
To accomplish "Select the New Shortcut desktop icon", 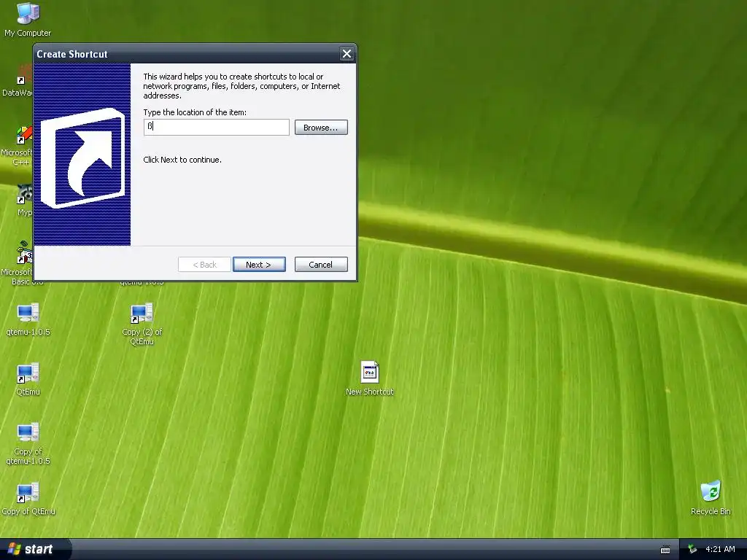I will tap(370, 378).
